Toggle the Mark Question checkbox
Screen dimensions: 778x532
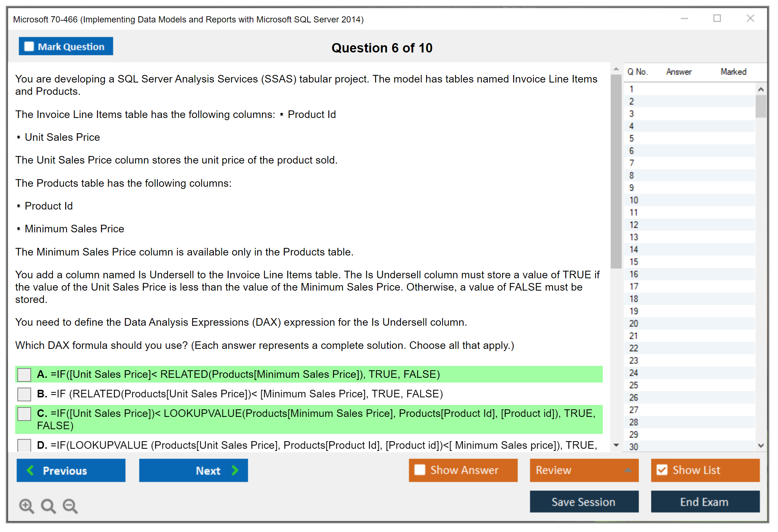(x=29, y=47)
